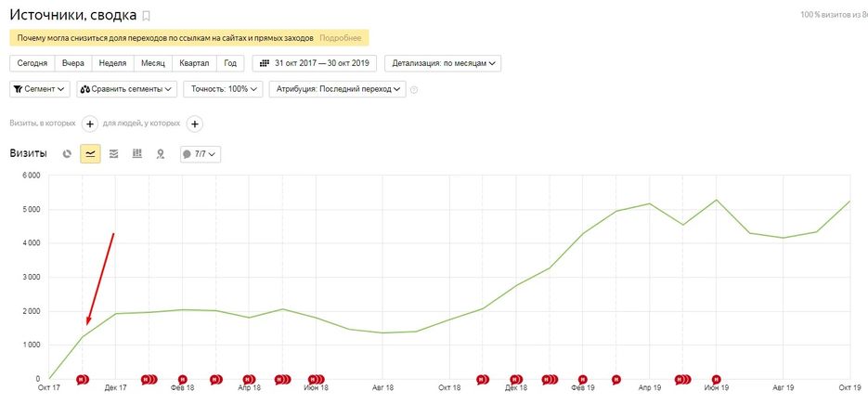Switch to column chart view
This screenshot has width=868, height=404.
(x=136, y=154)
